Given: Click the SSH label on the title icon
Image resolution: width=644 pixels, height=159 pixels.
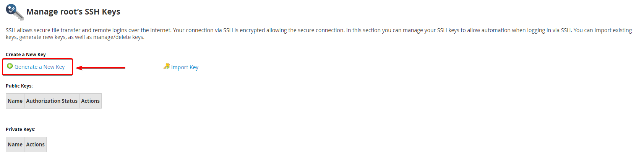Looking at the screenshot, I should (x=12, y=9).
